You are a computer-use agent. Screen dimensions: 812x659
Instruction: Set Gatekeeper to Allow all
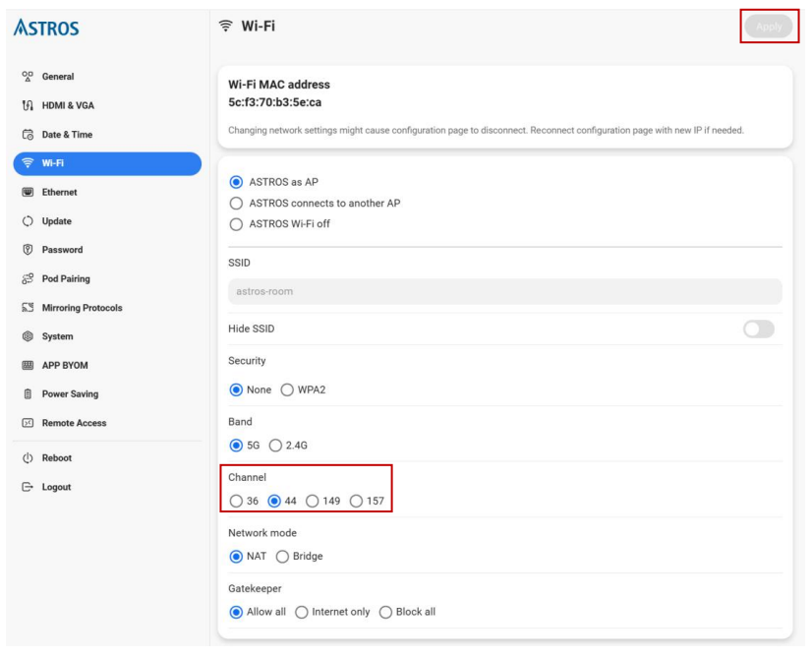pos(236,613)
